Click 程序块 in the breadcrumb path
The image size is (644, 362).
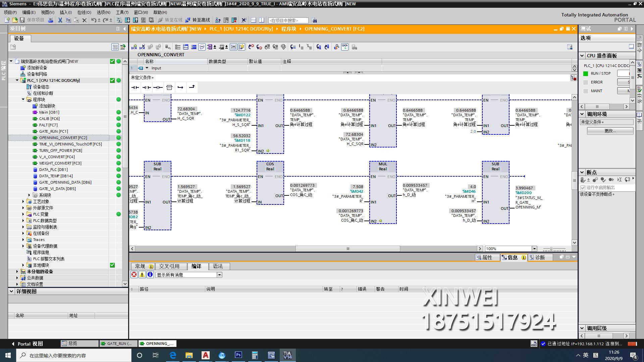(289, 29)
